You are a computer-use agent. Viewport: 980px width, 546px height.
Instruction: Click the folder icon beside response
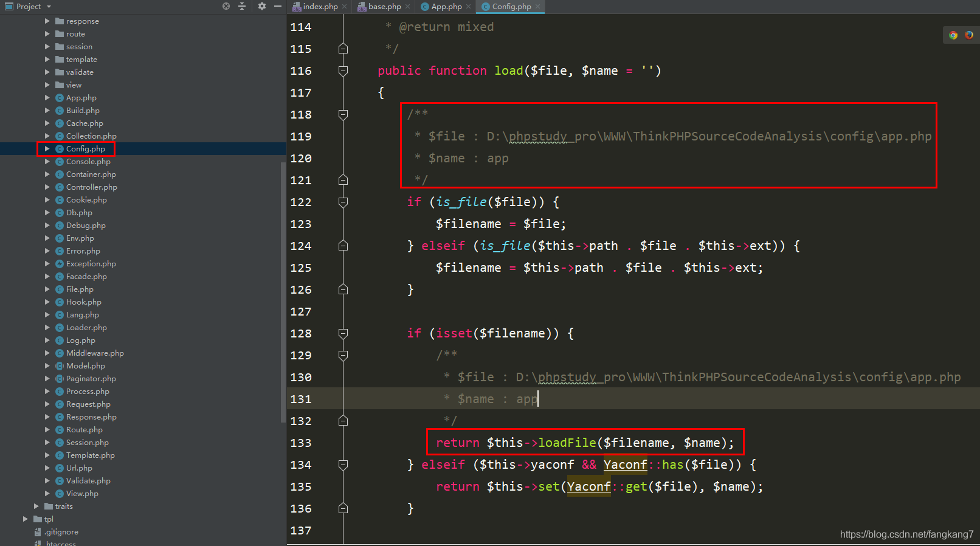point(60,21)
